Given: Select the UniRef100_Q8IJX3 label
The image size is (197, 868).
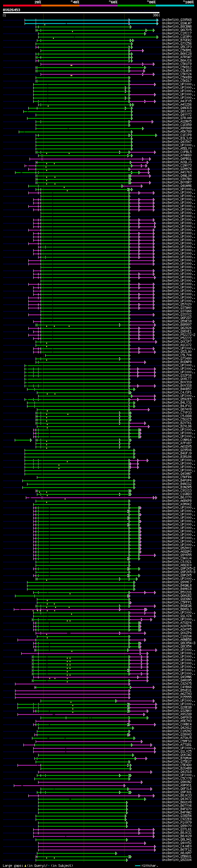Looking at the screenshot, I should [x=177, y=111].
